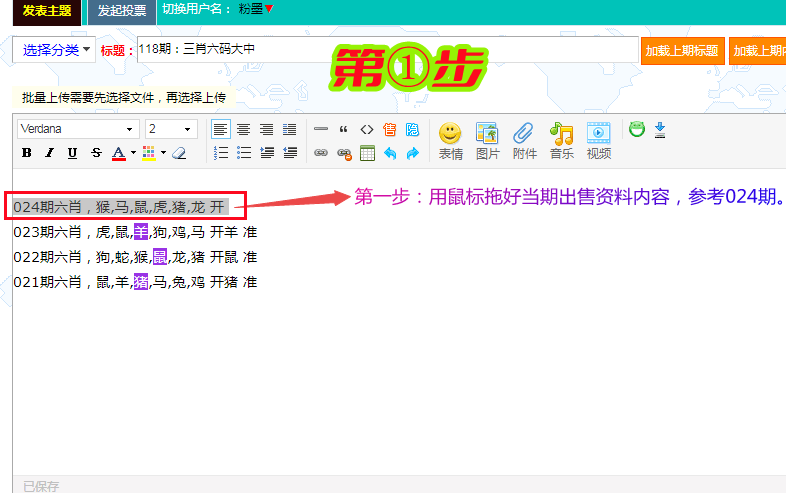Expand the font size dropdown showing 2
The width and height of the screenshot is (786, 493).
tap(171, 129)
